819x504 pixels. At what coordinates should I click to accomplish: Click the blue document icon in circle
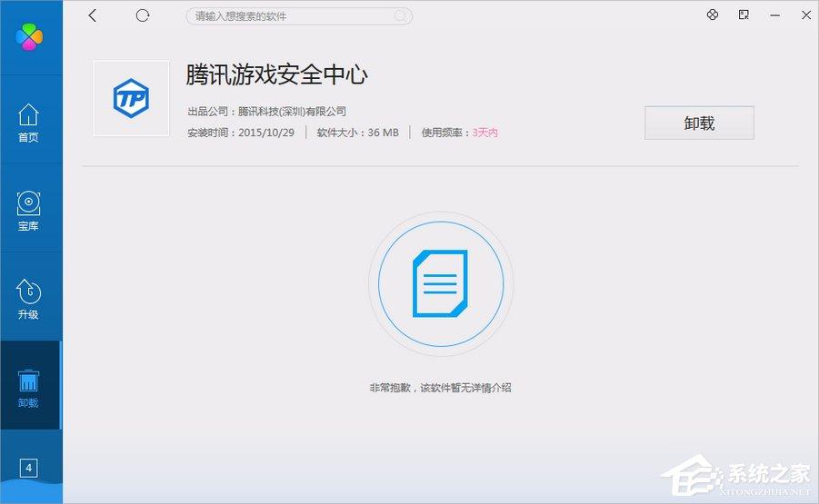[x=441, y=284]
